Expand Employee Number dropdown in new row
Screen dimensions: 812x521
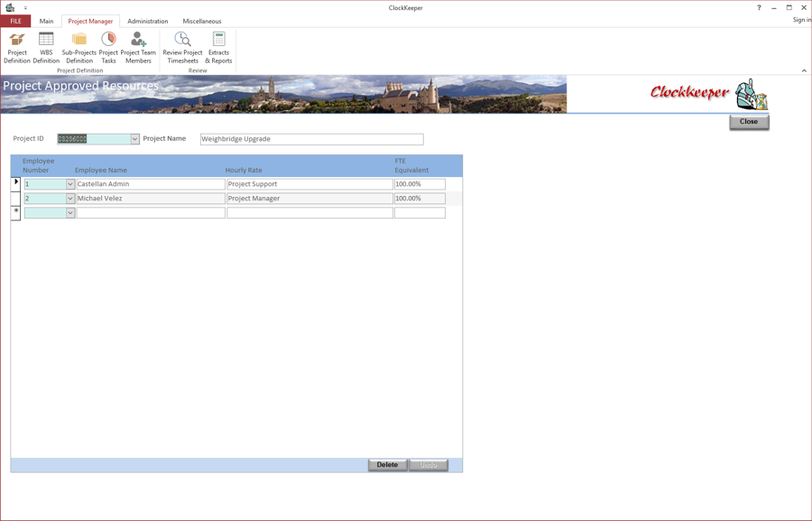(x=70, y=212)
